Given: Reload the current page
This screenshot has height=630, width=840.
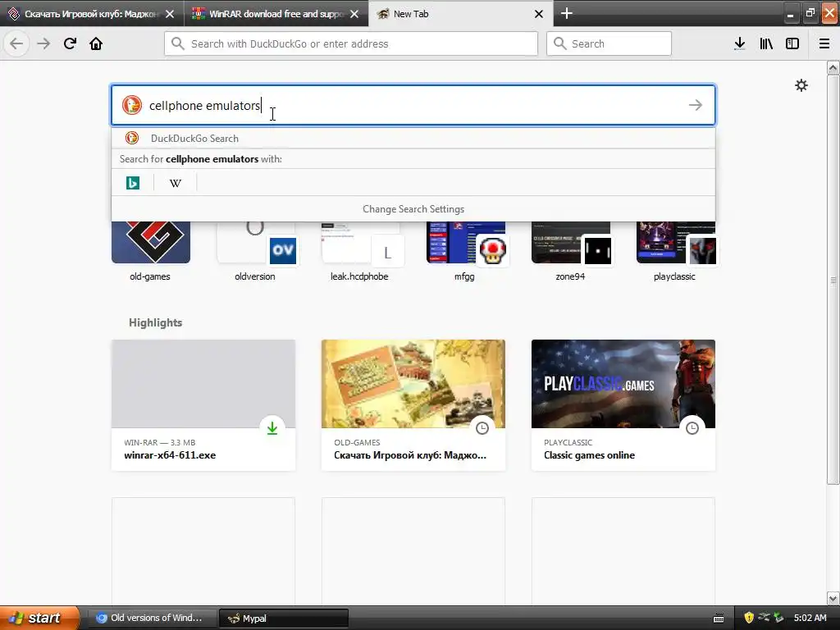Looking at the screenshot, I should coord(70,43).
